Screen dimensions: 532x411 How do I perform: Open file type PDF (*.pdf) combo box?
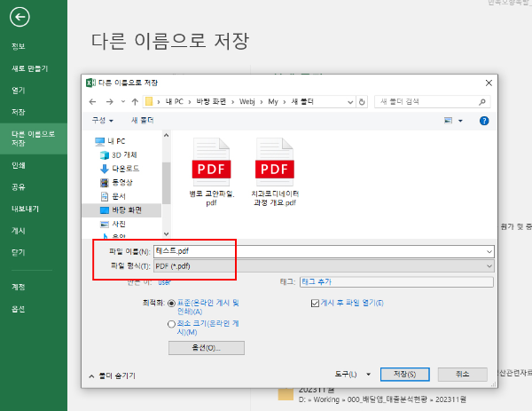324,266
